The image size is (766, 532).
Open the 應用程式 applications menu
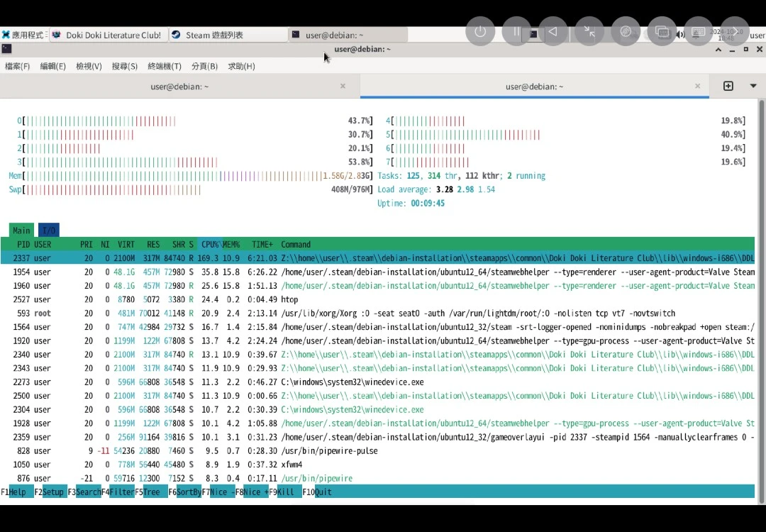[23, 35]
